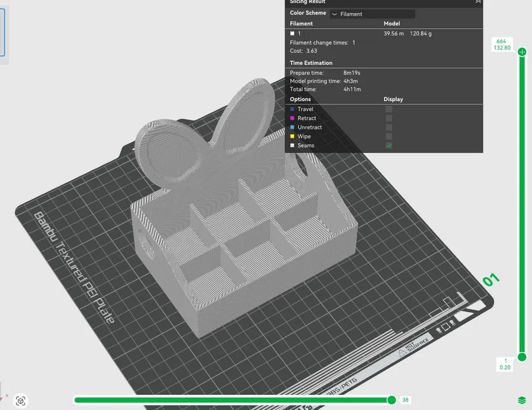This screenshot has width=532, height=410.
Task: Open the Color Scheme Filament dropdown
Action: click(x=372, y=14)
